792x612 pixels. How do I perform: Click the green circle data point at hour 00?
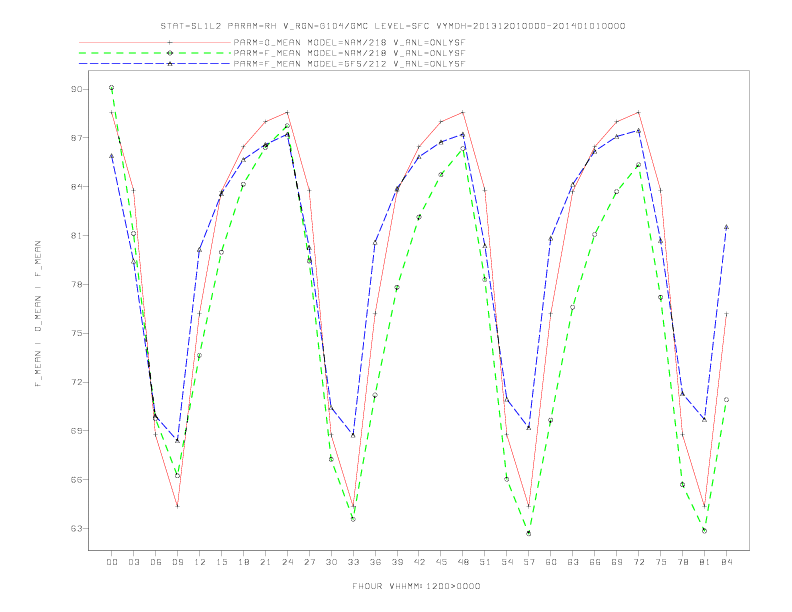point(112,87)
